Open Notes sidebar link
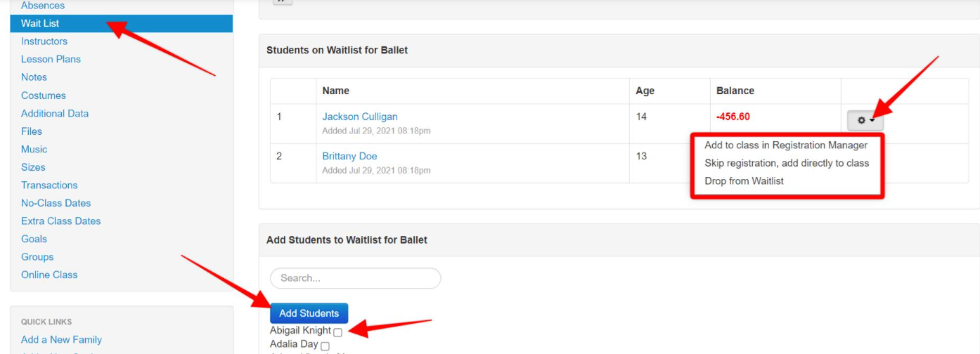980x354 pixels. (34, 77)
